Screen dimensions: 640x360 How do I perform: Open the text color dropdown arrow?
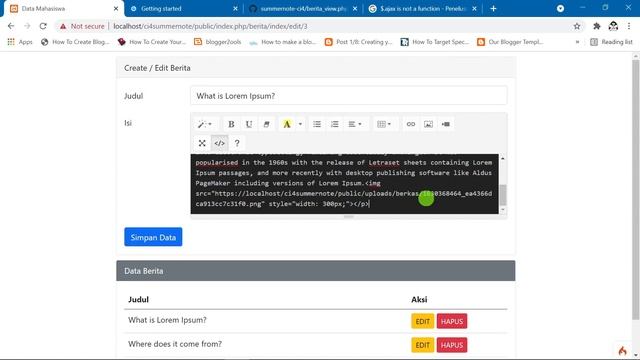(x=300, y=124)
